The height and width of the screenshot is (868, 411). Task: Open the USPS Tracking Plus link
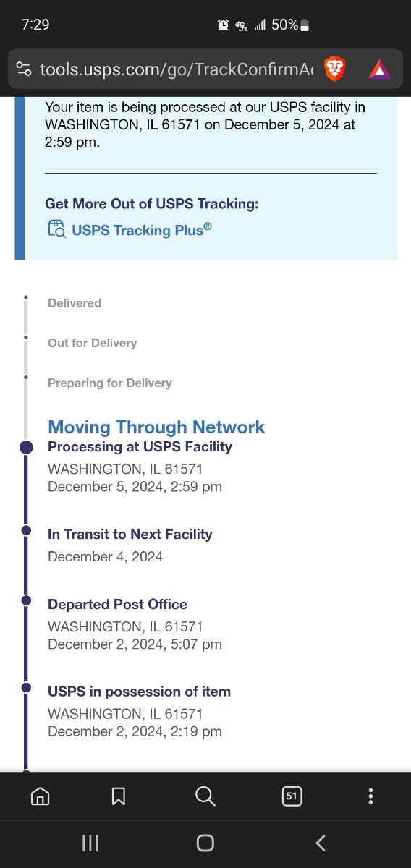(142, 231)
